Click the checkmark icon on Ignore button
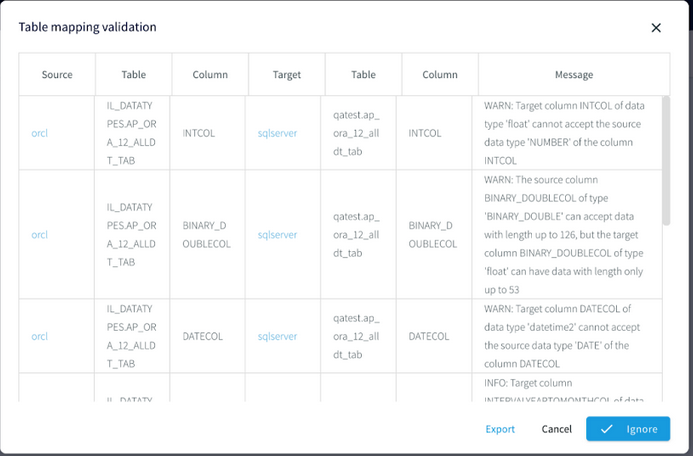The width and height of the screenshot is (693, 456). pyautogui.click(x=606, y=429)
